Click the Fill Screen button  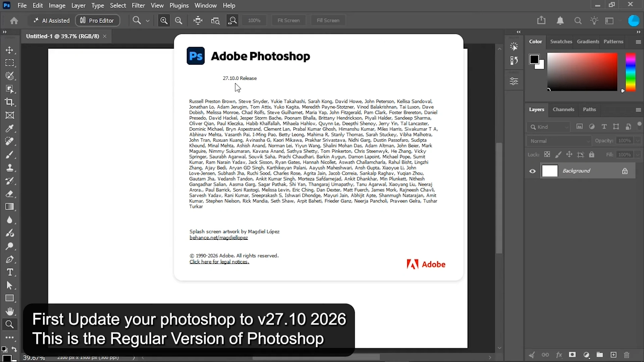point(328,20)
